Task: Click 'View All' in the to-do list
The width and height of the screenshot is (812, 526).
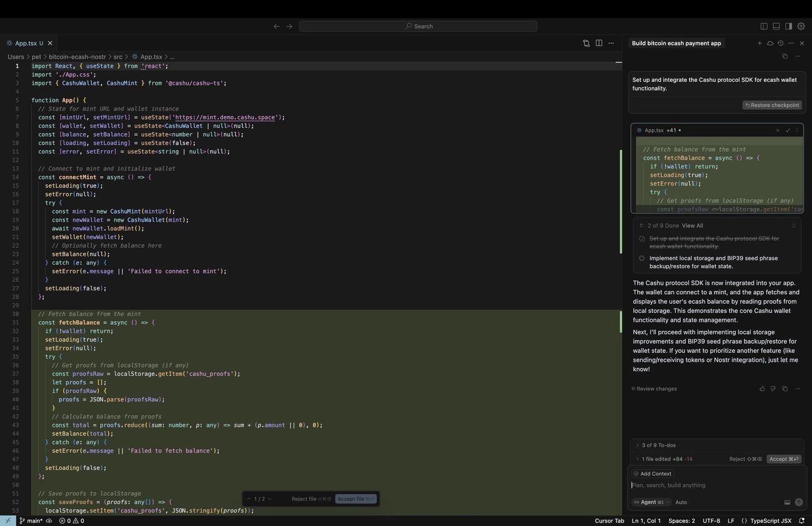Action: 693,226
